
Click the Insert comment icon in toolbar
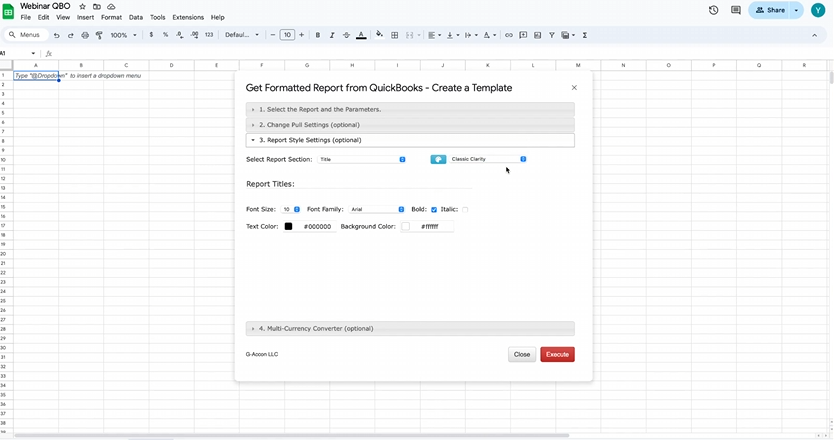[x=523, y=35]
